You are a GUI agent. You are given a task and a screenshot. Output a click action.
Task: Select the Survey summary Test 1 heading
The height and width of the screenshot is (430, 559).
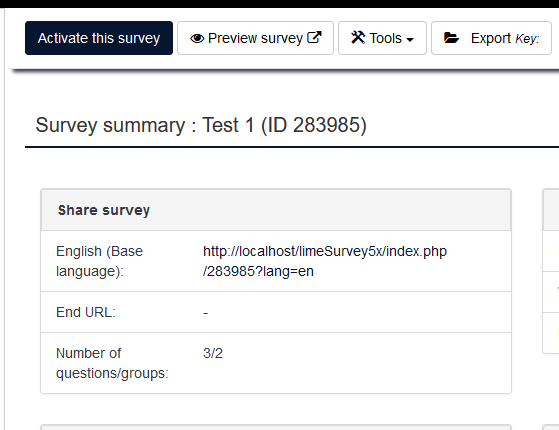coord(201,125)
